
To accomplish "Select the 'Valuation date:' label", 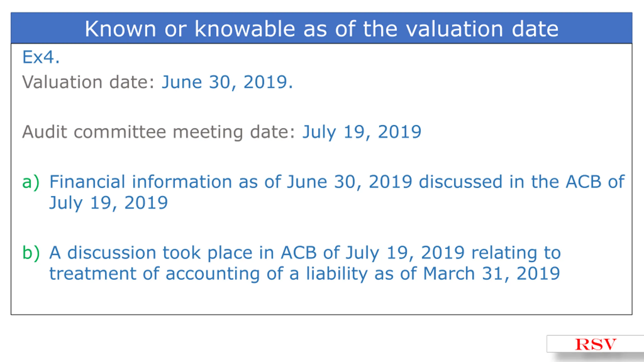I will tap(88, 82).
